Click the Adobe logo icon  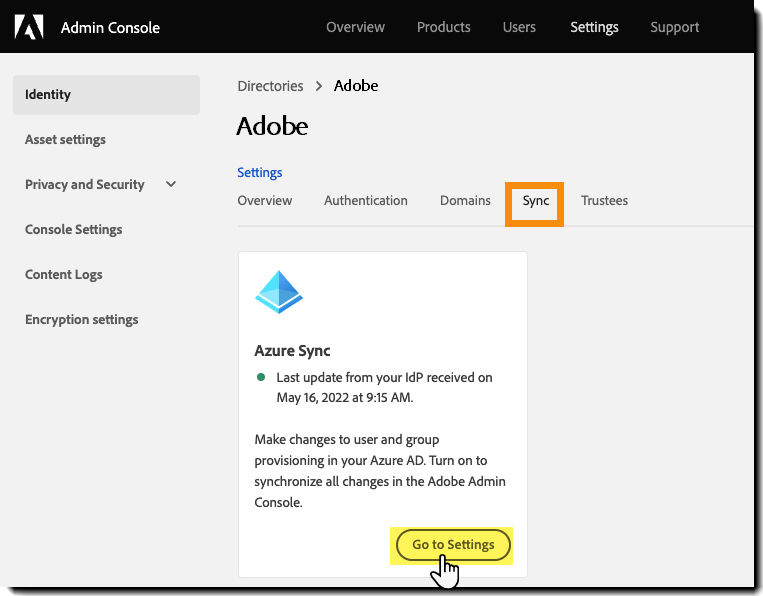pos(30,27)
